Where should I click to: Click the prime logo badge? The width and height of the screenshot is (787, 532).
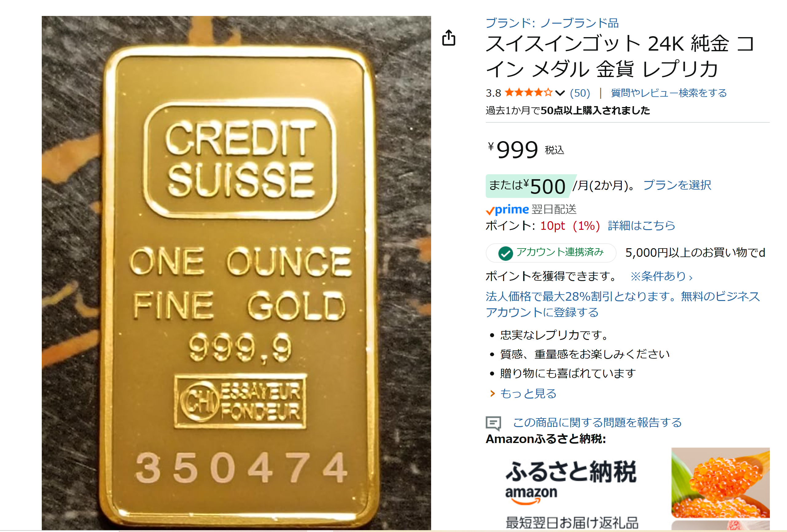507,210
